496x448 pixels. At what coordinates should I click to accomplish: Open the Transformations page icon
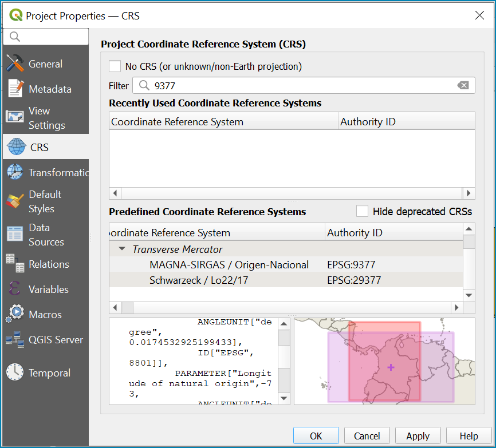pyautogui.click(x=15, y=172)
